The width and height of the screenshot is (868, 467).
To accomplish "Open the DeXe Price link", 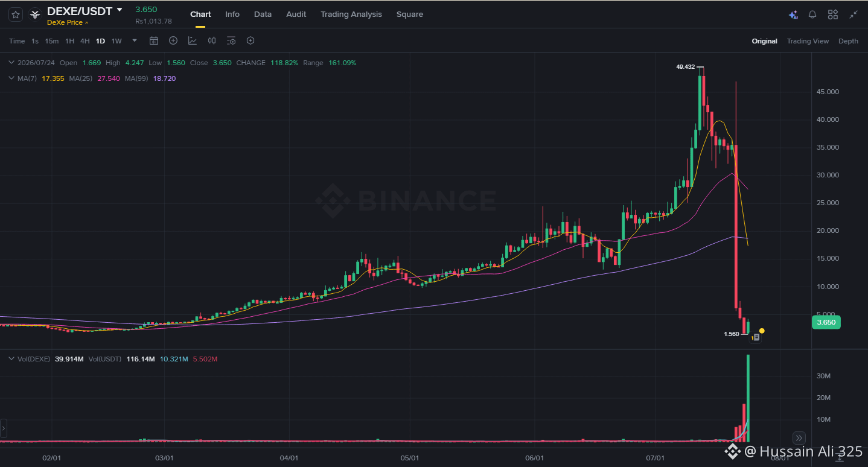I will pyautogui.click(x=68, y=22).
